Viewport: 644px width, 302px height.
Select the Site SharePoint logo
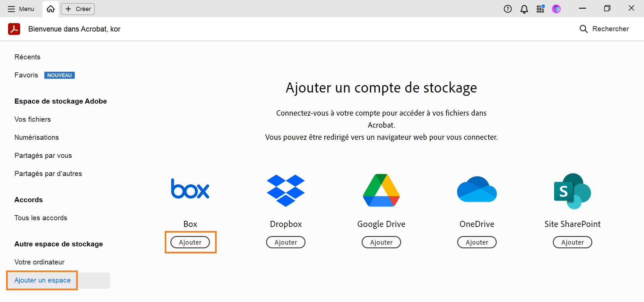point(572,190)
